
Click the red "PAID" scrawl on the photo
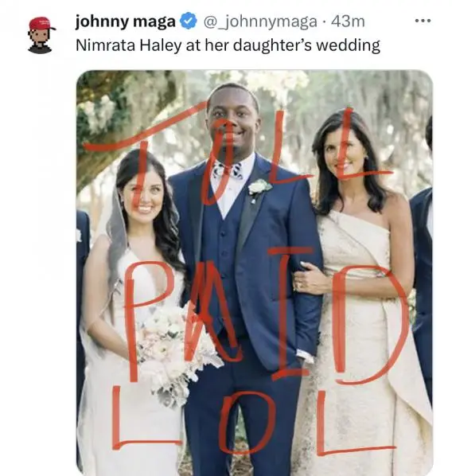point(266,314)
